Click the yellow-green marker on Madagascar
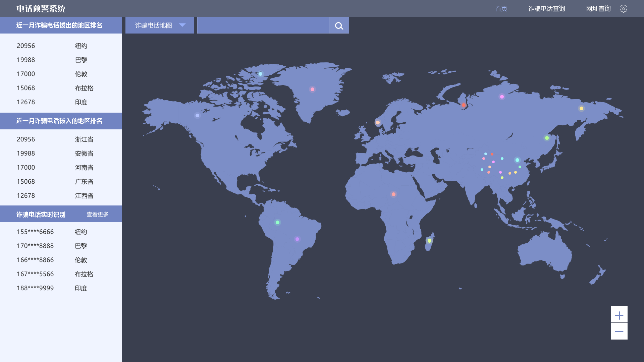 tap(429, 241)
